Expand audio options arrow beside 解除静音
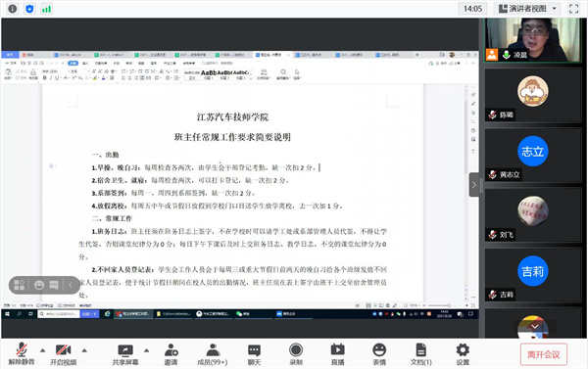This screenshot has width=588, height=369. point(43,350)
